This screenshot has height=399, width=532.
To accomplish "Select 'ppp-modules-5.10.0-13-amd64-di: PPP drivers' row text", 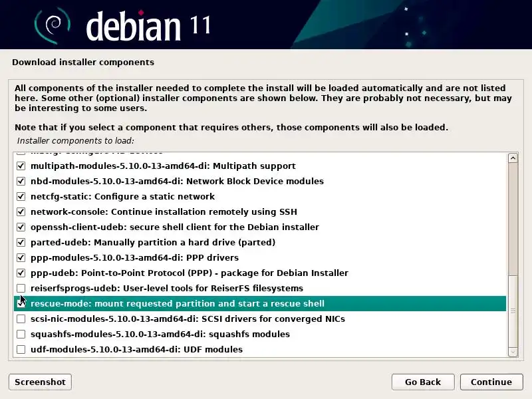I will click(135, 257).
